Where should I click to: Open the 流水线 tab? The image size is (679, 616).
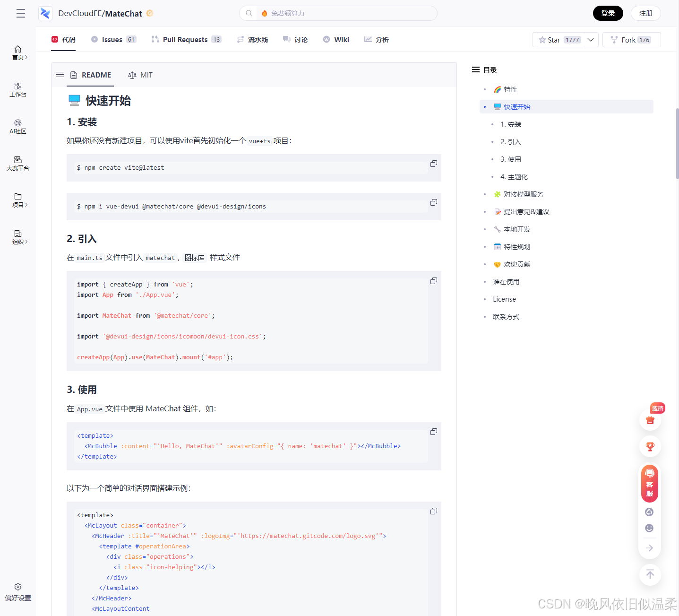click(x=252, y=40)
